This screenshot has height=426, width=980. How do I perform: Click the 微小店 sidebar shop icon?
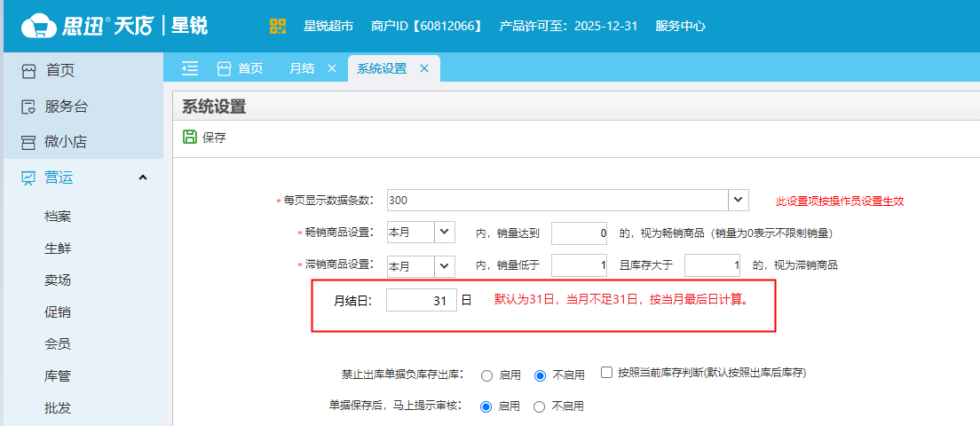28,142
